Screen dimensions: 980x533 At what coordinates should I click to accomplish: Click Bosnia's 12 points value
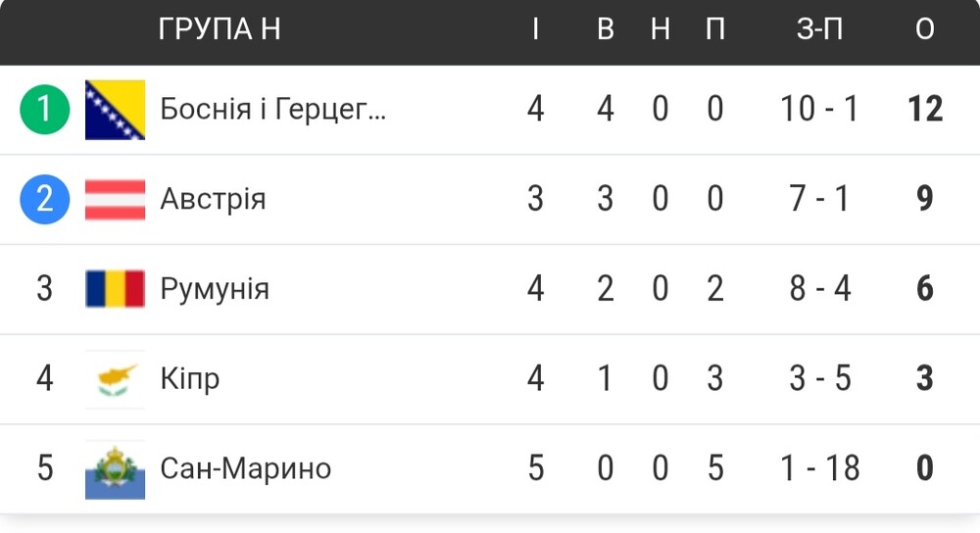(925, 109)
